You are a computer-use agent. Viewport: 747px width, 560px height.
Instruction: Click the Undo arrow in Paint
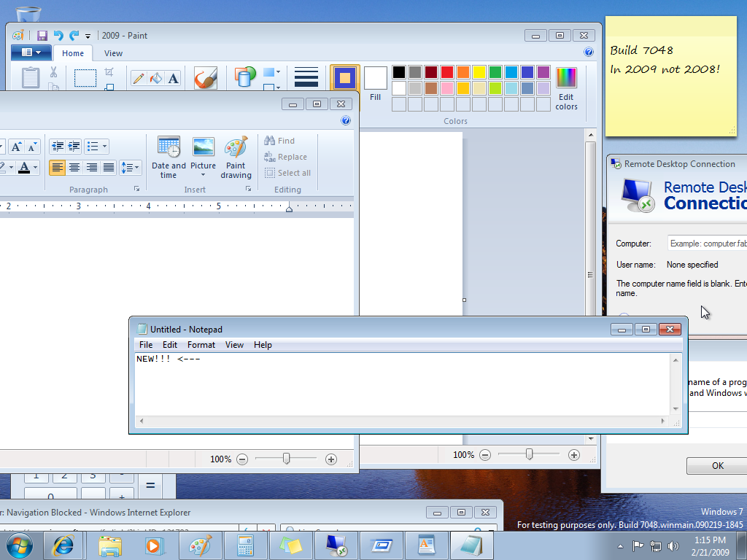tap(58, 36)
